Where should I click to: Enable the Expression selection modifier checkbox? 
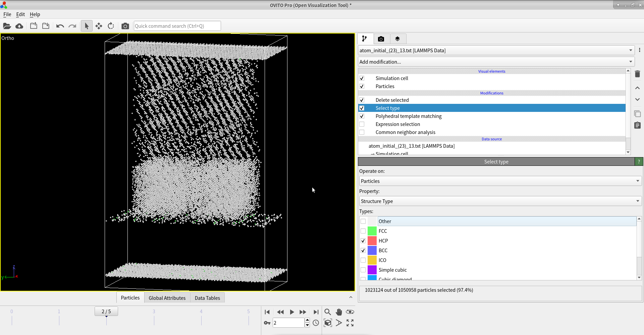pyautogui.click(x=362, y=124)
